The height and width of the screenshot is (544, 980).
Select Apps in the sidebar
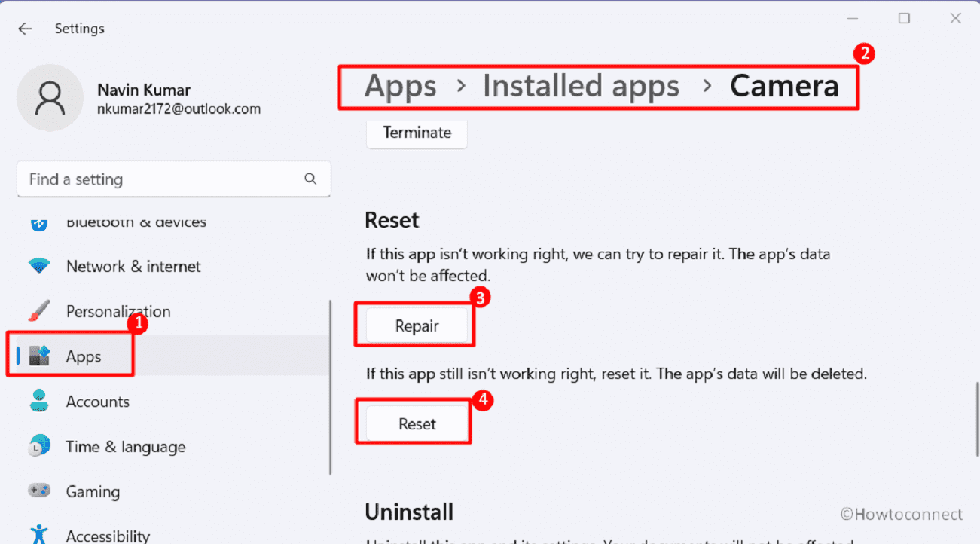[172, 356]
